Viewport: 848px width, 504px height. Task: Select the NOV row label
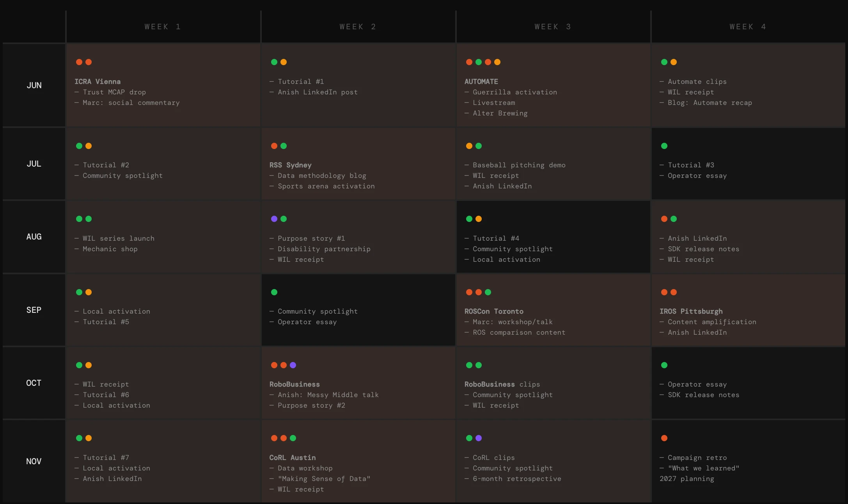[34, 461]
